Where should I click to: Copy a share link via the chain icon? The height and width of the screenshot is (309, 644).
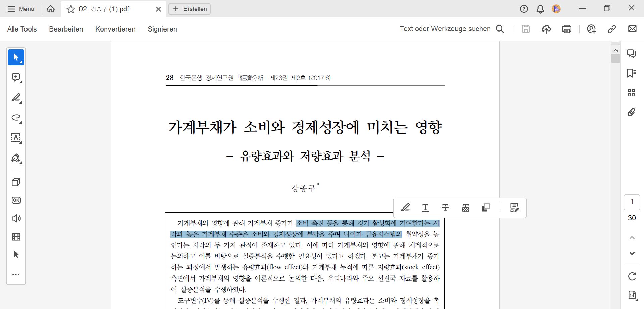tap(612, 29)
